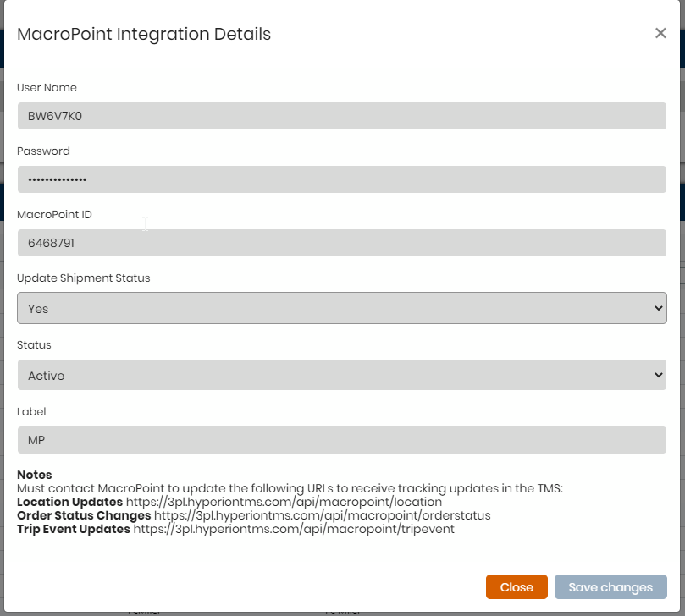The width and height of the screenshot is (685, 616).
Task: Click the dialog title MacroPoint Integration Details
Action: point(144,34)
